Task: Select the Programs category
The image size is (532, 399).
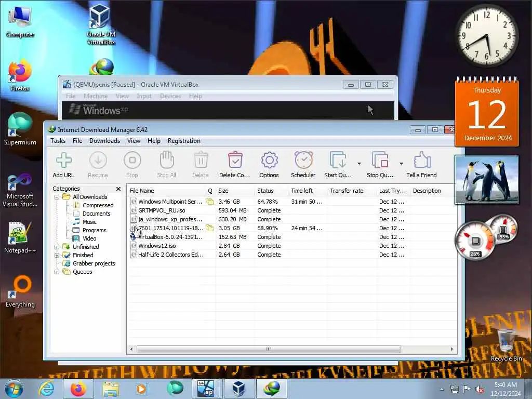Action: point(95,230)
